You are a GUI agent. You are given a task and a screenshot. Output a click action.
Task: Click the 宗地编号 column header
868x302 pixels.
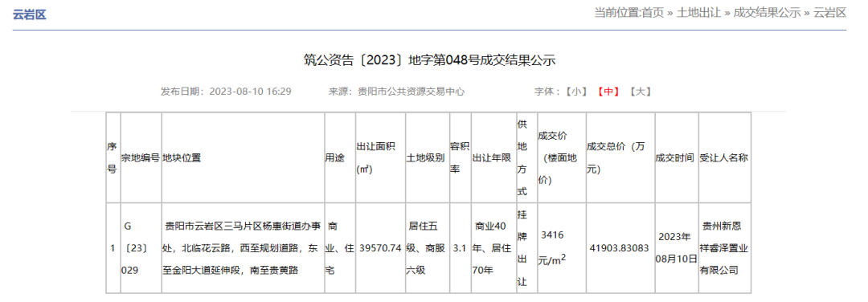click(x=141, y=158)
